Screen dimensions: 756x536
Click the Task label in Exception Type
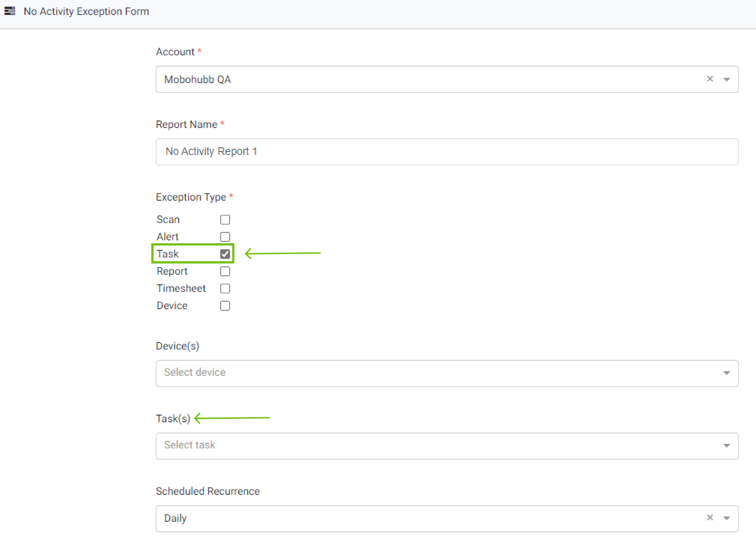(x=168, y=254)
